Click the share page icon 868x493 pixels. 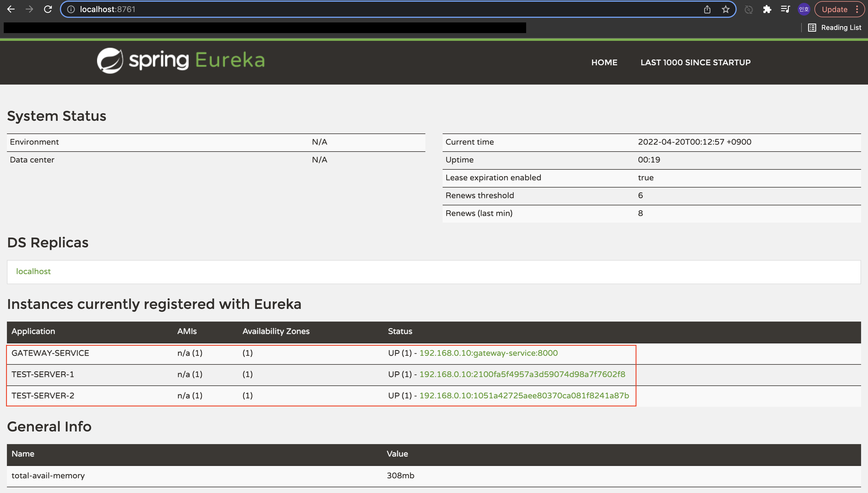pyautogui.click(x=707, y=9)
